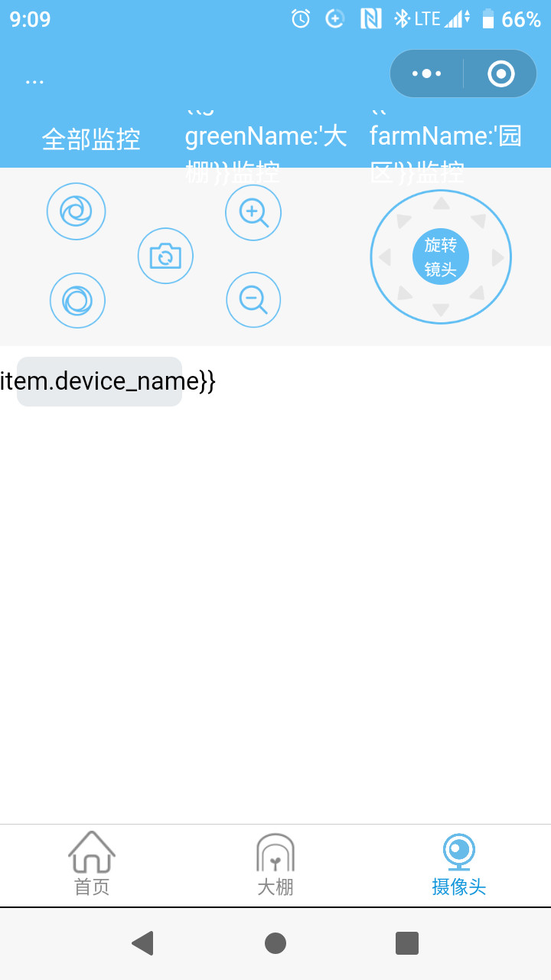This screenshot has width=551, height=980.
Task: Select the item.device_name device entry
Action: pos(99,381)
